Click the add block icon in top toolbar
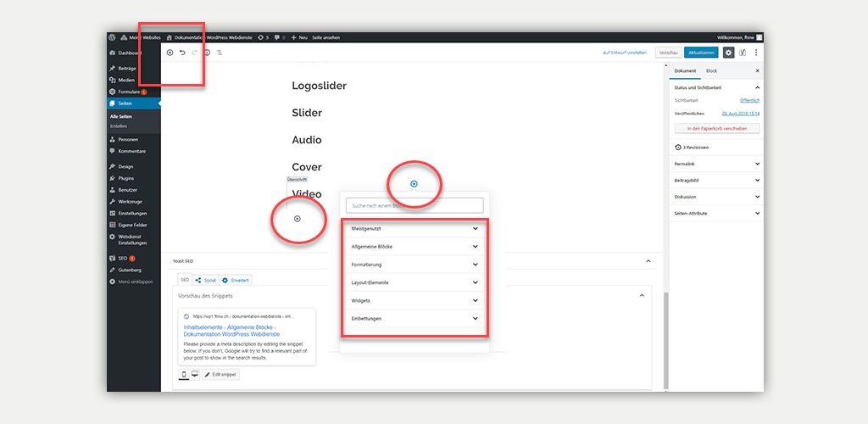 [170, 53]
